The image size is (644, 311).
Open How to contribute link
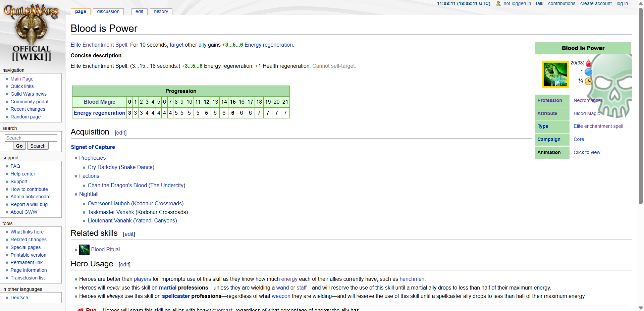tap(29, 189)
